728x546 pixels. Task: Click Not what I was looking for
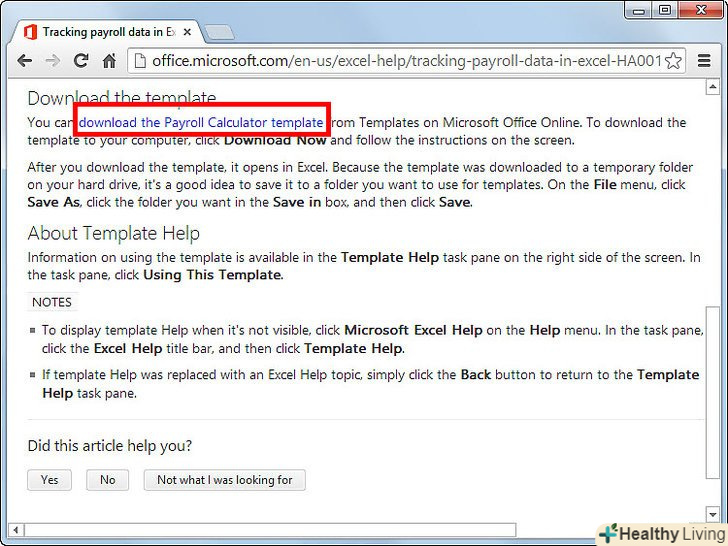tap(225, 480)
